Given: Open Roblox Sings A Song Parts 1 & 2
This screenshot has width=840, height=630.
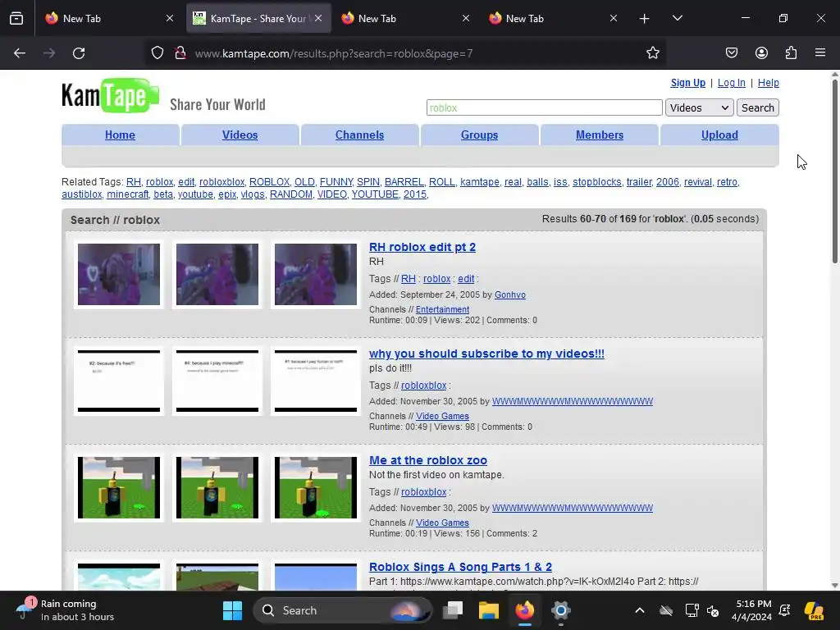Looking at the screenshot, I should (x=461, y=567).
